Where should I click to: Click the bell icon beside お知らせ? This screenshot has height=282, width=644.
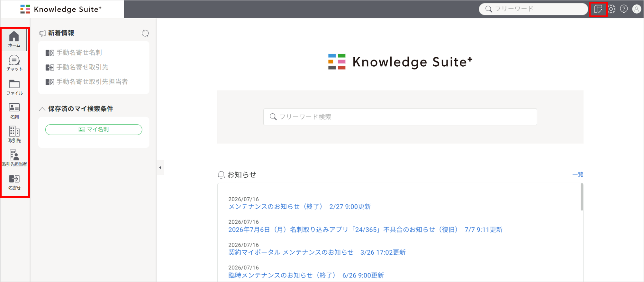(x=221, y=175)
